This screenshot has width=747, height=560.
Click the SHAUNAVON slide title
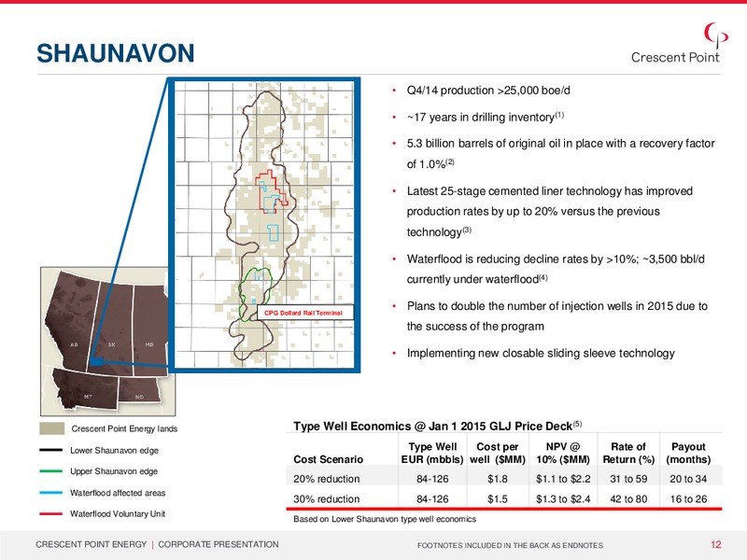pyautogui.click(x=116, y=53)
